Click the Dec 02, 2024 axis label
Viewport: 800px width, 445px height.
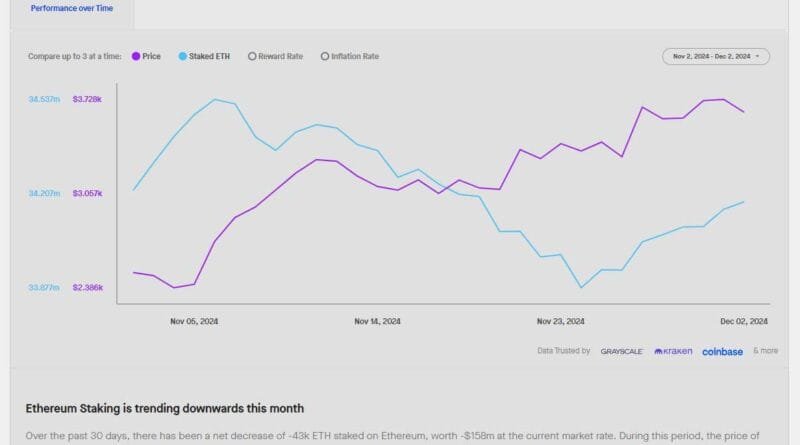click(744, 321)
